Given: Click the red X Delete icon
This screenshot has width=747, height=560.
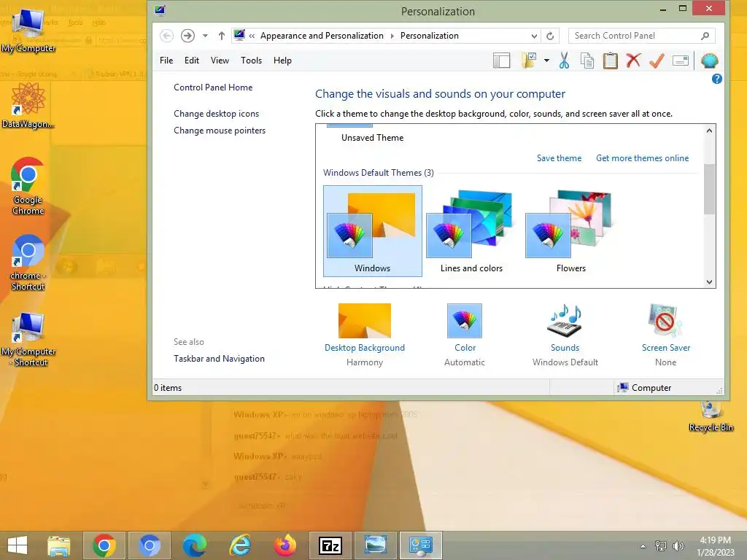Looking at the screenshot, I should [633, 61].
